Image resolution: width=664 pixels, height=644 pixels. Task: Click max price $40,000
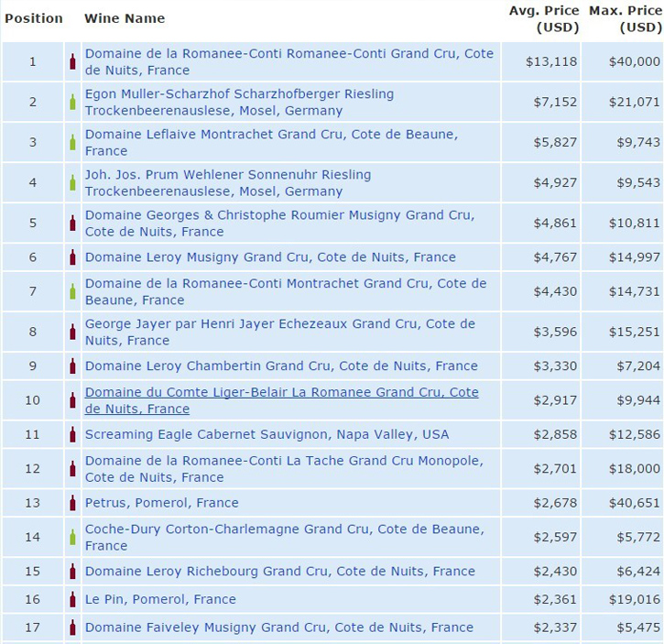(x=635, y=62)
